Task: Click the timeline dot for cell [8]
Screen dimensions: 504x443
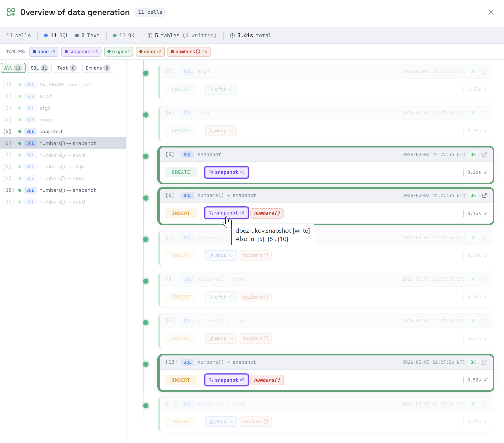Action: 146,281
